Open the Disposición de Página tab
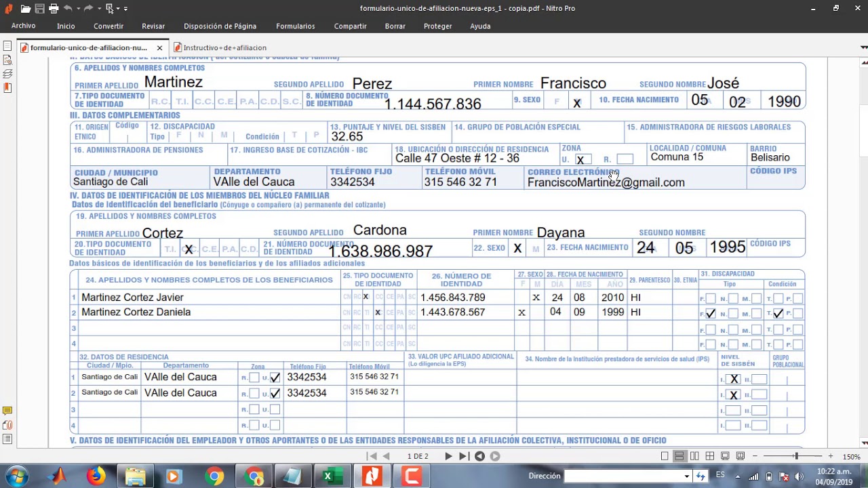The height and width of the screenshot is (488, 868). (x=220, y=26)
